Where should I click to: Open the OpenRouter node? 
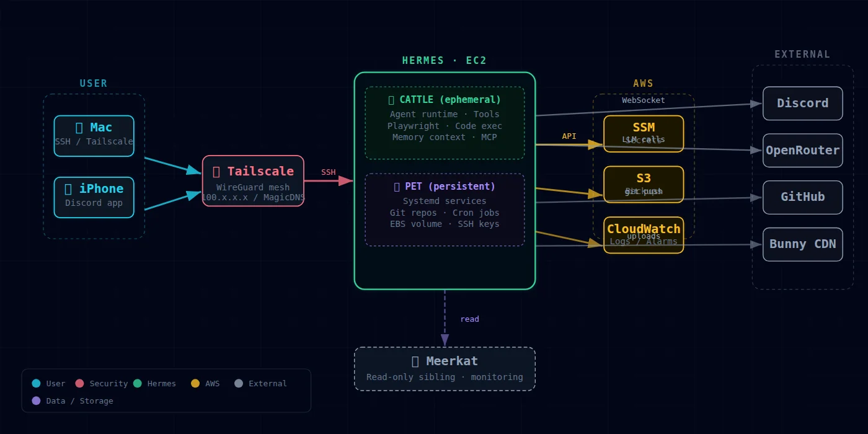pos(802,150)
